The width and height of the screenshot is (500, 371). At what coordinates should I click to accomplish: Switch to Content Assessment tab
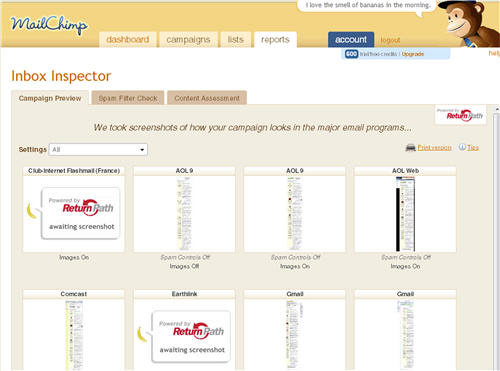(x=207, y=98)
